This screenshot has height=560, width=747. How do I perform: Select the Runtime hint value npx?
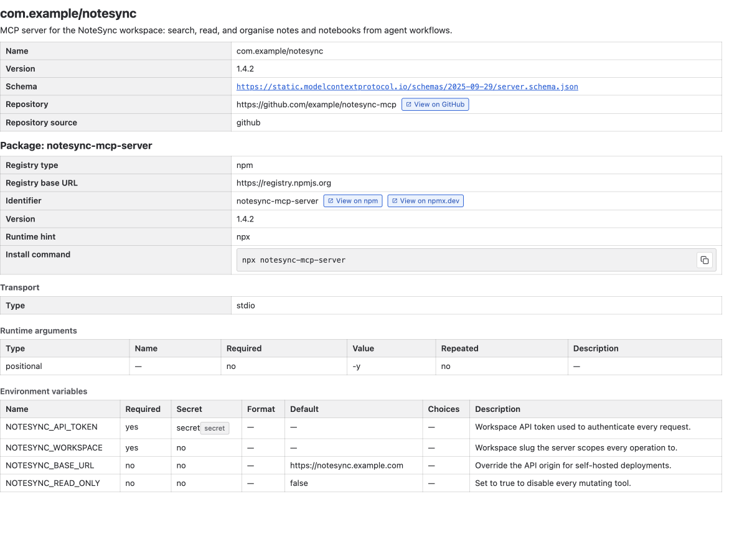point(243,237)
